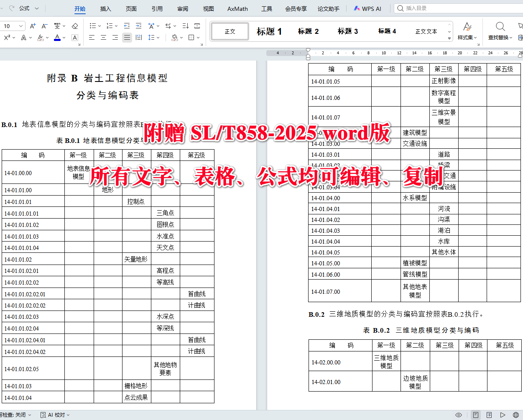Toggle eye protection mode in status bar
Image resolution: width=523 pixels, height=420 pixels.
(459, 415)
